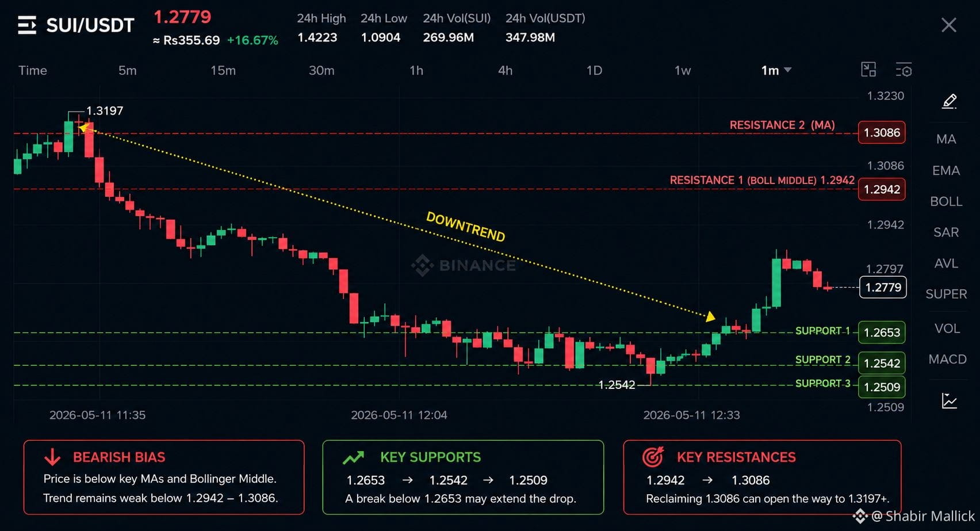Click the 1.2942 resistance price tag
This screenshot has height=531, width=980.
coord(882,189)
